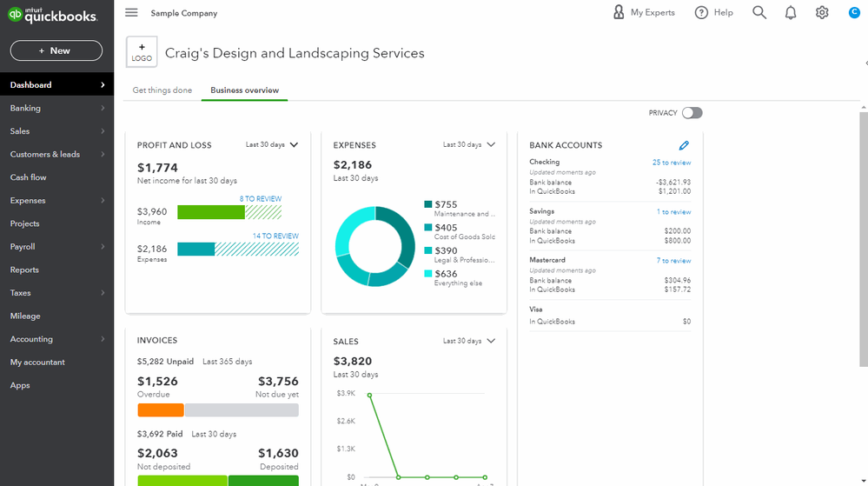Open the notifications bell icon

click(791, 12)
